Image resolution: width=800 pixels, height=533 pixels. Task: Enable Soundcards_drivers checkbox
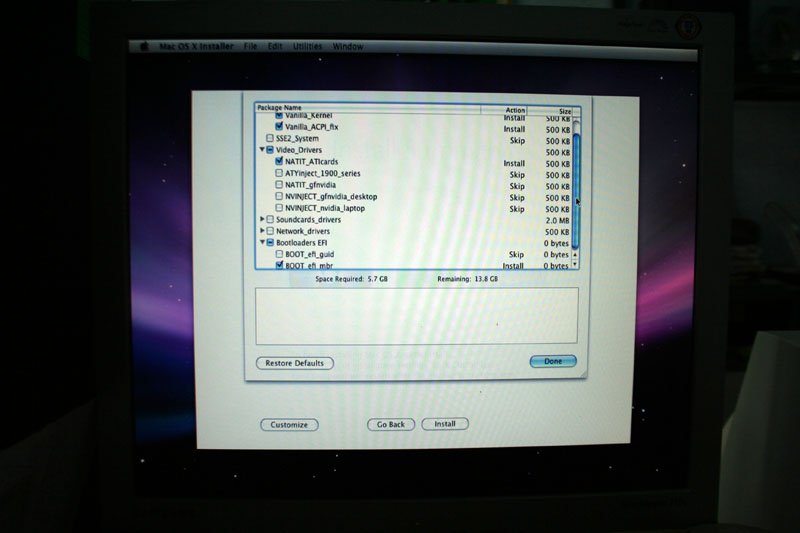[x=270, y=219]
